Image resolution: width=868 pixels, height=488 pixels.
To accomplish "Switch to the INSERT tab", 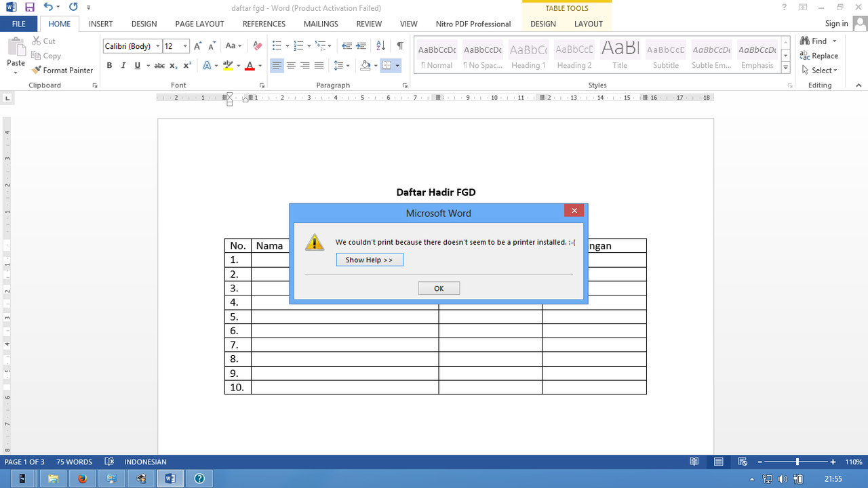I will tap(100, 24).
